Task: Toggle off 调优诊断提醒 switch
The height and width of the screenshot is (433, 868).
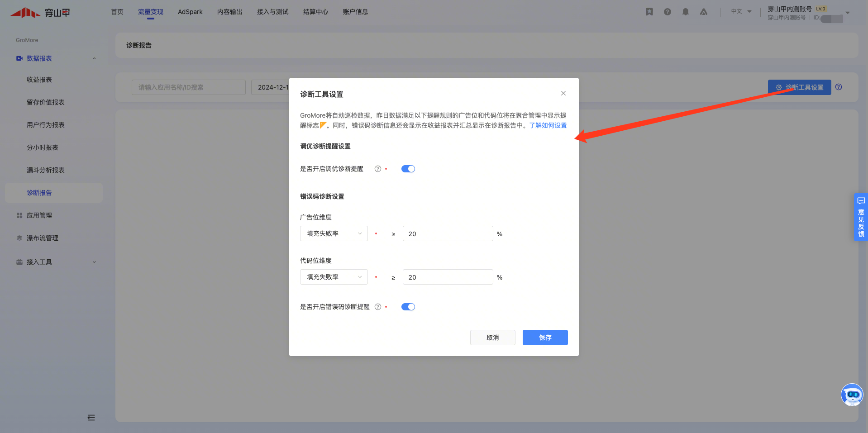Action: [x=408, y=169]
